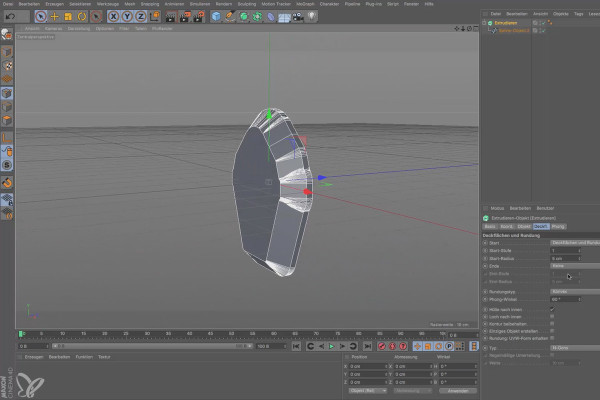The width and height of the screenshot is (600, 400).
Task: Add a cube primitive
Action: point(216,16)
